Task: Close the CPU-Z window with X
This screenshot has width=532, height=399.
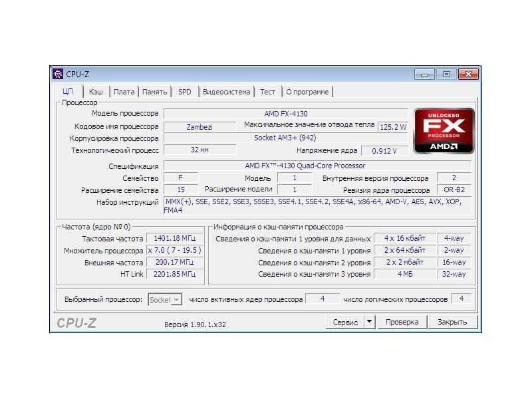Action: (468, 74)
